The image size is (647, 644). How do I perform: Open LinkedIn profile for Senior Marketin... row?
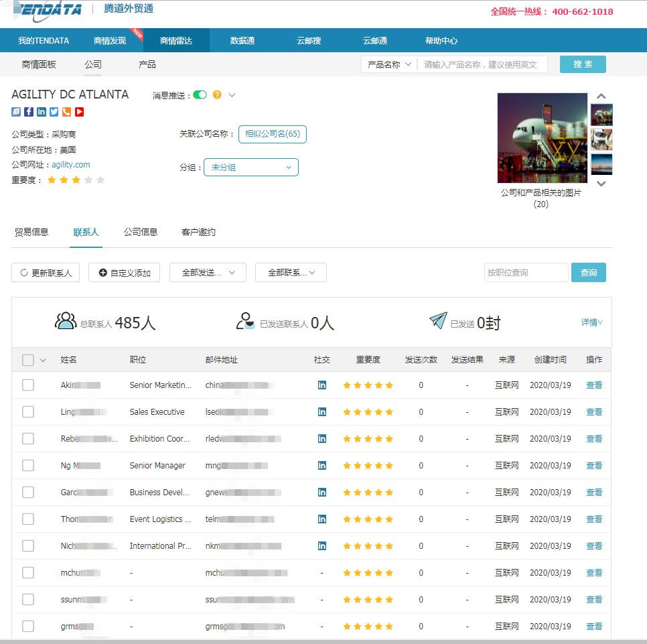point(322,385)
